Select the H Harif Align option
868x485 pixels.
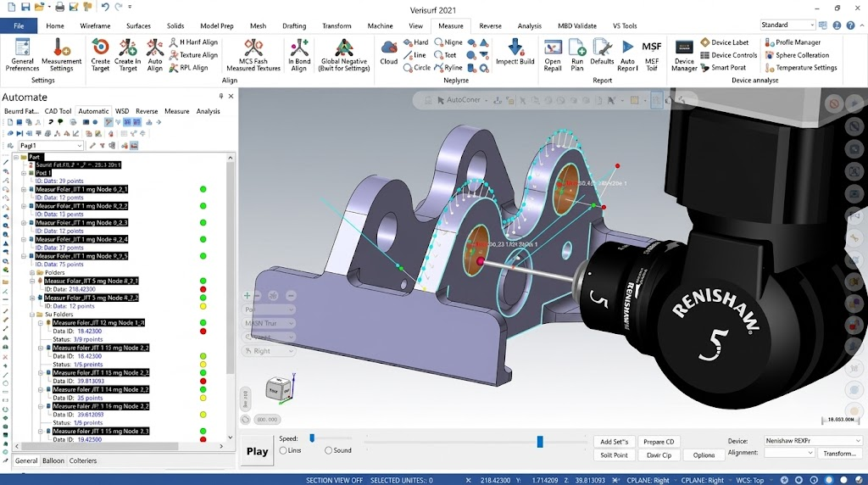pos(193,42)
